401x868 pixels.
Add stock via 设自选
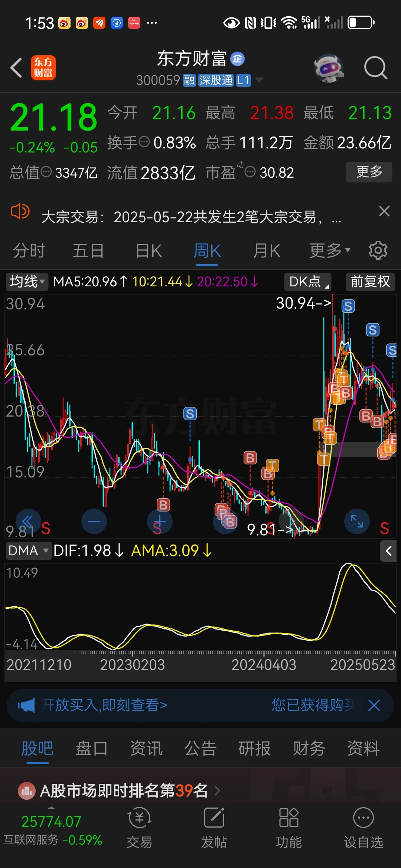pos(363,828)
